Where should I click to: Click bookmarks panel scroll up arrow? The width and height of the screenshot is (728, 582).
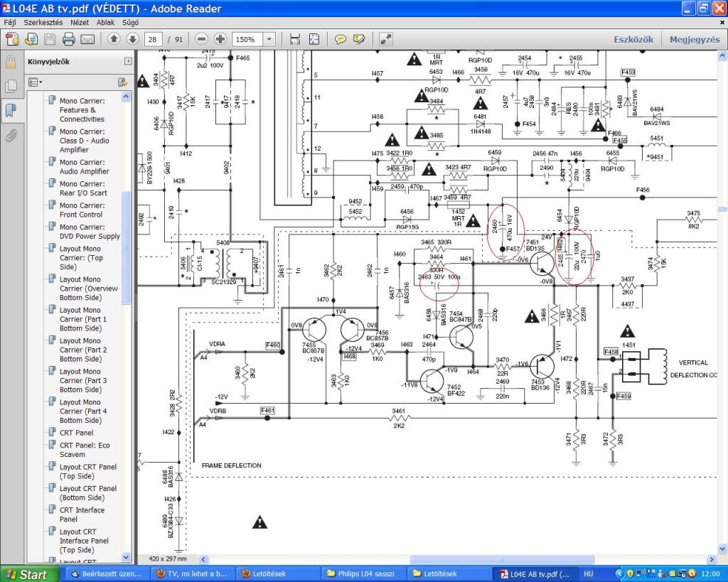click(x=126, y=97)
